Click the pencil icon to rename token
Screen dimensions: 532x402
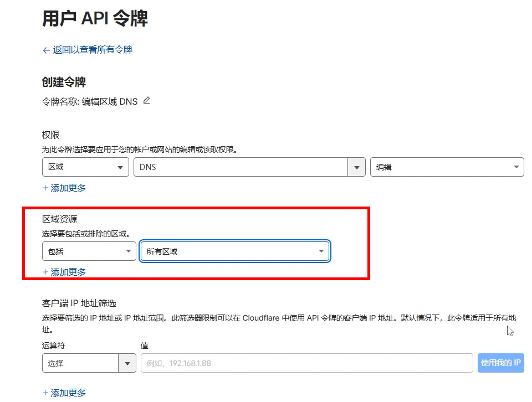146,101
